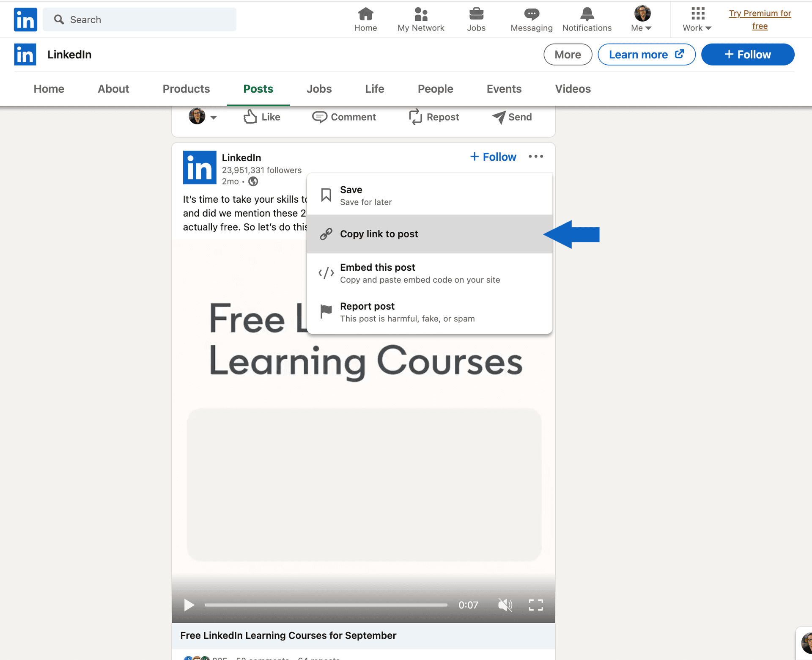
Task: Open the Notifications bell icon
Action: (x=587, y=14)
